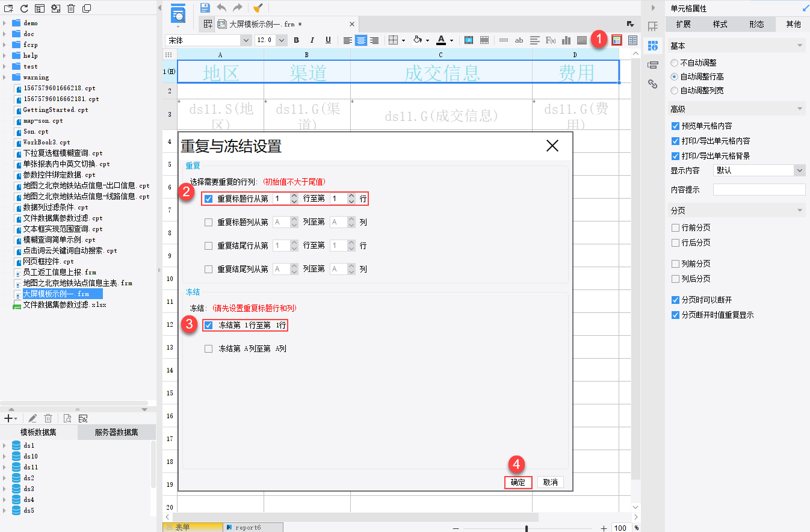
Task: Uncheck the 重复标题行 checkbox
Action: (208, 198)
